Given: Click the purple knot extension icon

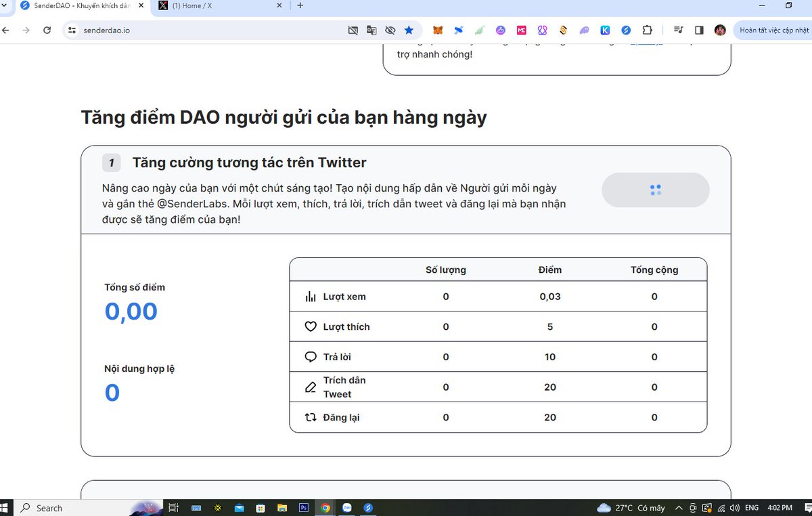Looking at the screenshot, I should 543,30.
